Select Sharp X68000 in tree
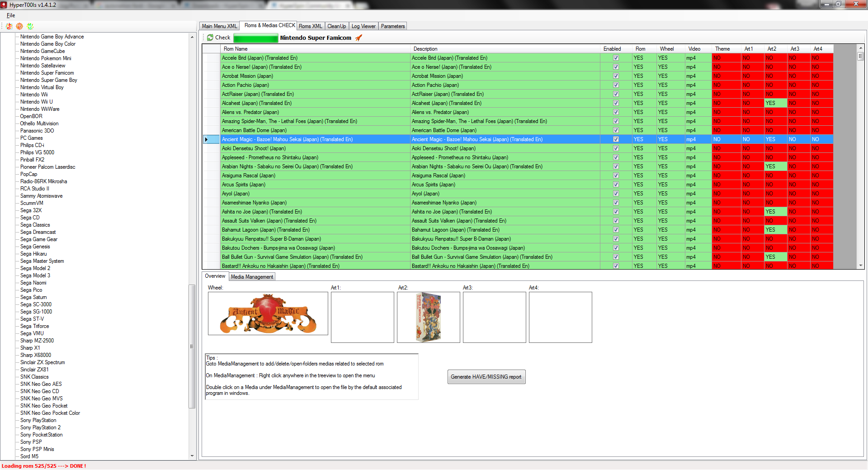Image resolution: width=868 pixels, height=470 pixels. pyautogui.click(x=36, y=355)
